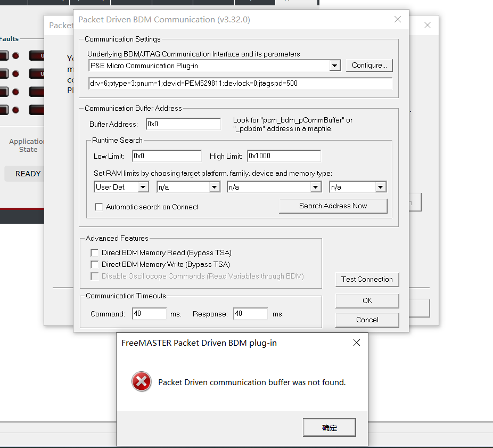Open the BDM/JTAG communication interface dropdown
This screenshot has width=493, height=448.
tap(334, 65)
